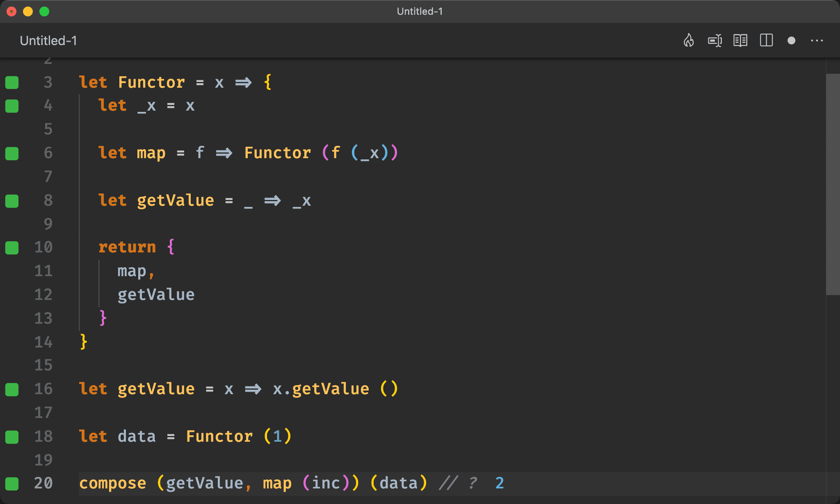840x504 pixels.
Task: Click the yellow minimize window button
Action: click(28, 11)
